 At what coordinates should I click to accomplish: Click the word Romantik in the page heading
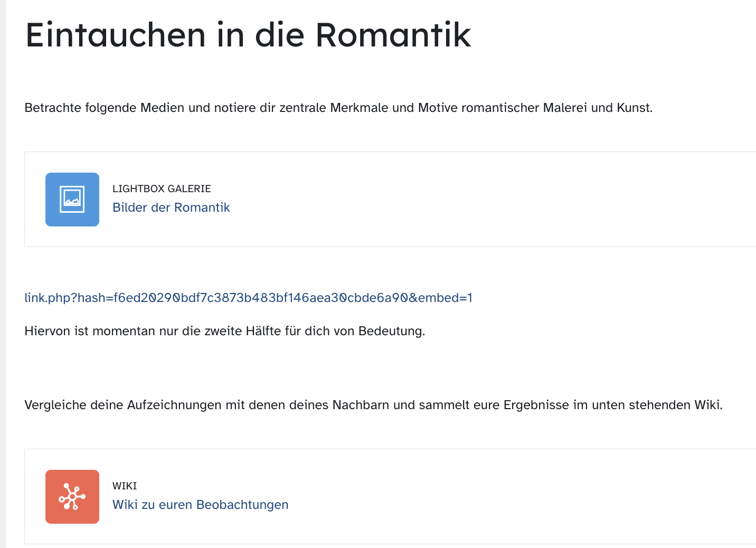[x=393, y=35]
